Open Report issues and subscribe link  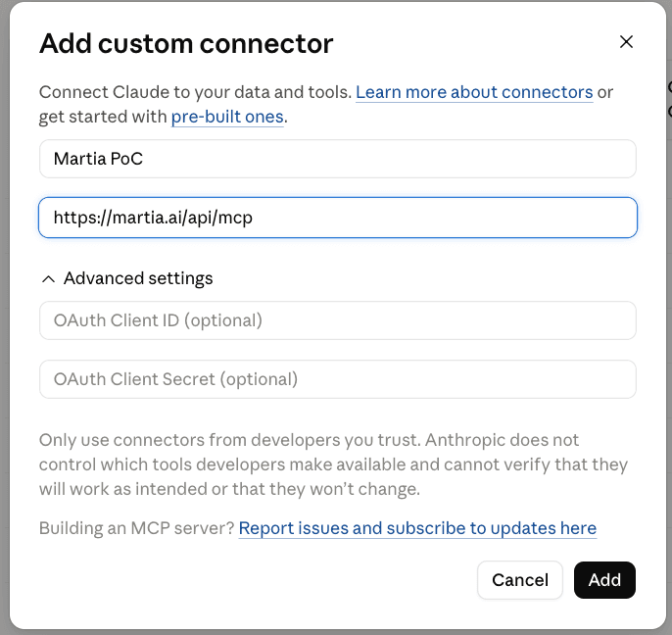(417, 528)
